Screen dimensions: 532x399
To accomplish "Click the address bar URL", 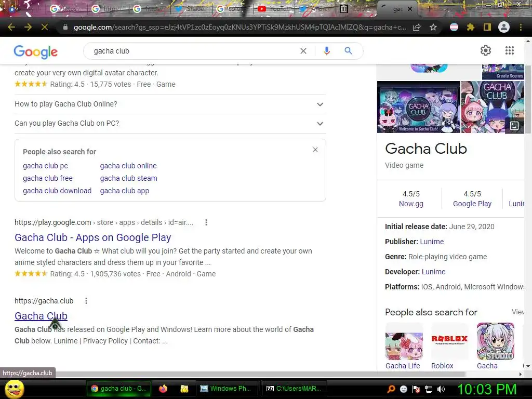I will [x=240, y=27].
